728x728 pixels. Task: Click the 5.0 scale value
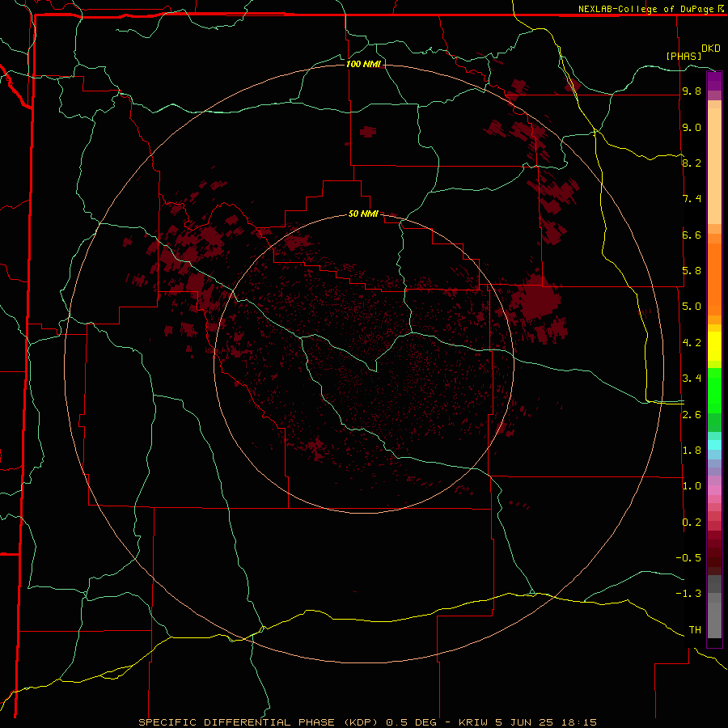[692, 307]
